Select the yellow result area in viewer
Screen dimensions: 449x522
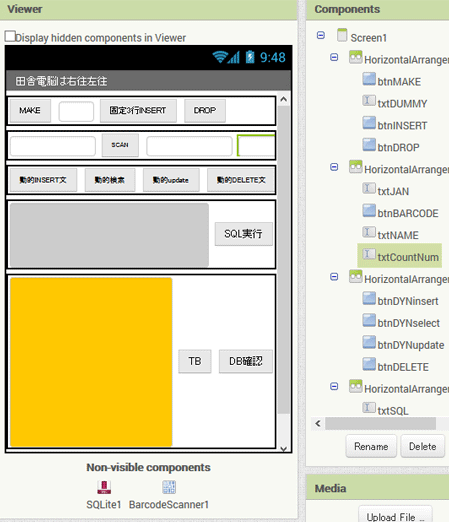pos(91,362)
